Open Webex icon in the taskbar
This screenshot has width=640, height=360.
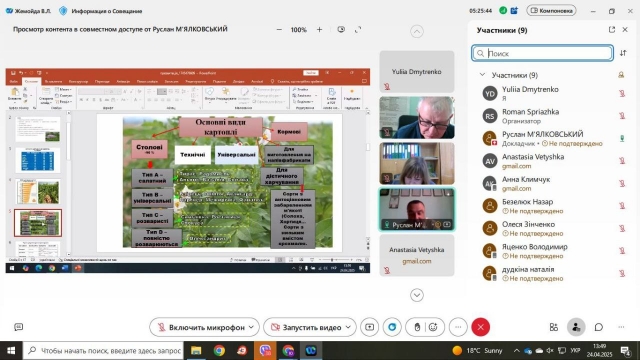pos(311,351)
